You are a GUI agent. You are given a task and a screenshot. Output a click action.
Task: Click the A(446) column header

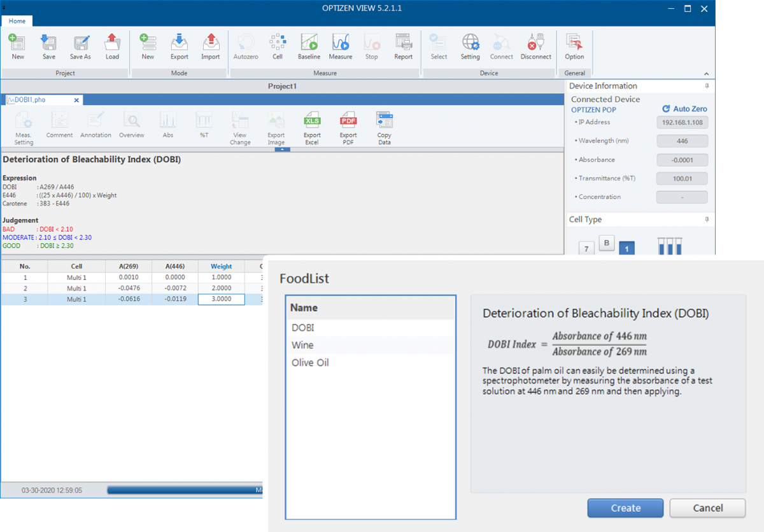point(175,267)
